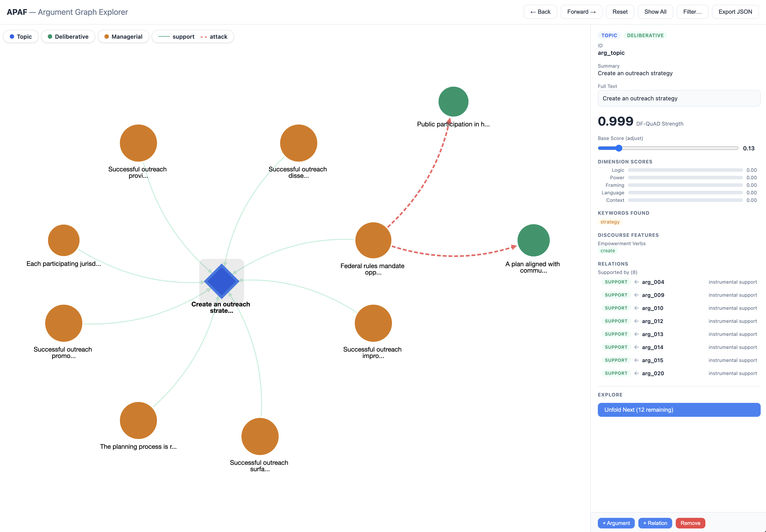Select the 'The planning process is r...' node circle
This screenshot has width=766, height=532.
138,420
